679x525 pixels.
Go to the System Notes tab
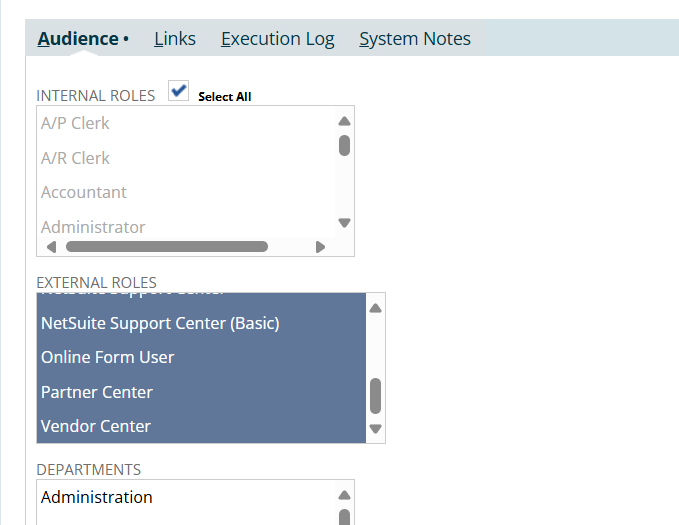pos(415,39)
